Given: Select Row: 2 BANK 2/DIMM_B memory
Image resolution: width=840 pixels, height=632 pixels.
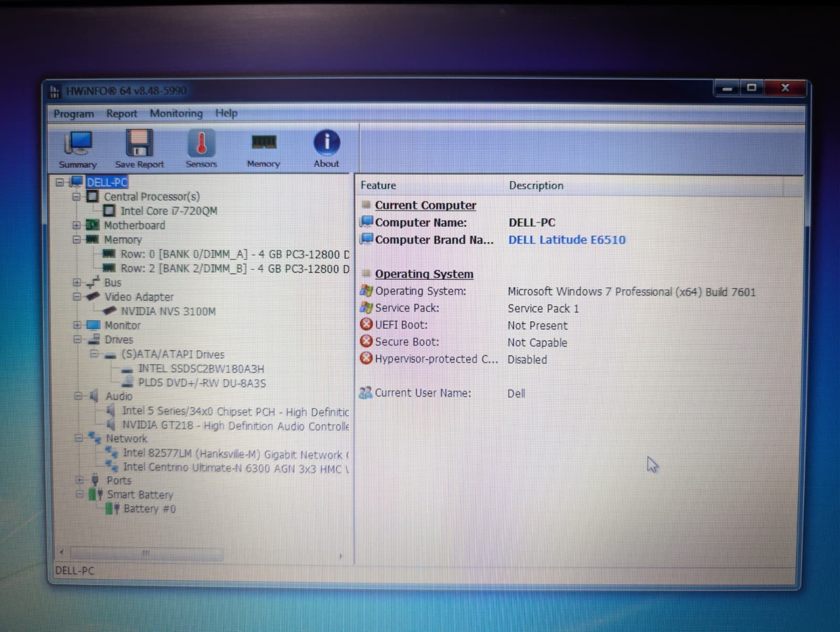Looking at the screenshot, I should 235,268.
